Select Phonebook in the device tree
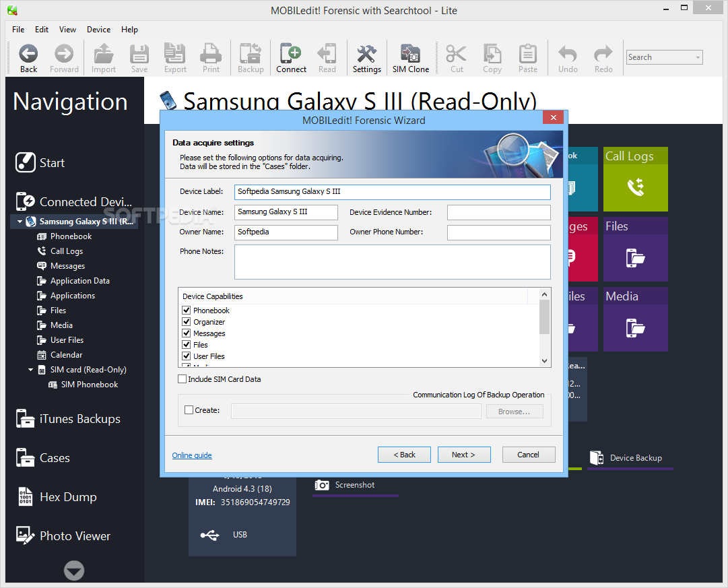This screenshot has width=728, height=588. 71,236
